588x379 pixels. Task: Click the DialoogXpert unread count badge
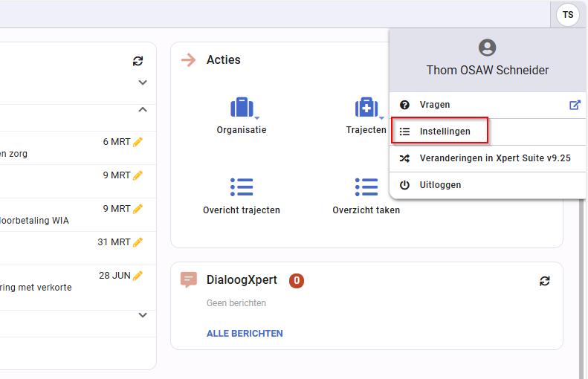(297, 281)
